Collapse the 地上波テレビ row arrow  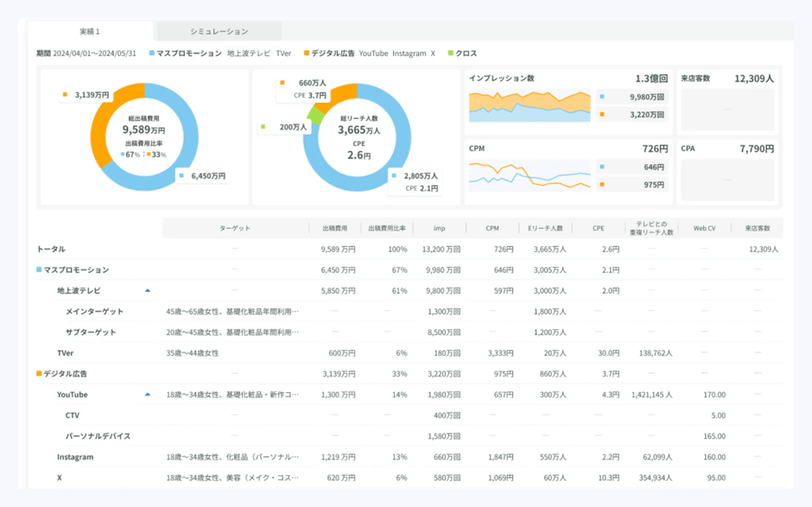click(x=148, y=291)
